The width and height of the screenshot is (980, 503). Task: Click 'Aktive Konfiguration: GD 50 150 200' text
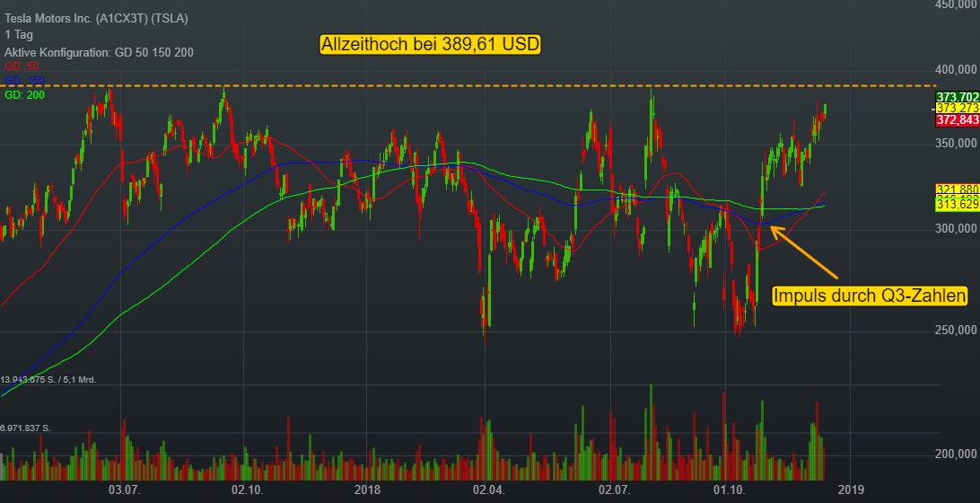99,53
